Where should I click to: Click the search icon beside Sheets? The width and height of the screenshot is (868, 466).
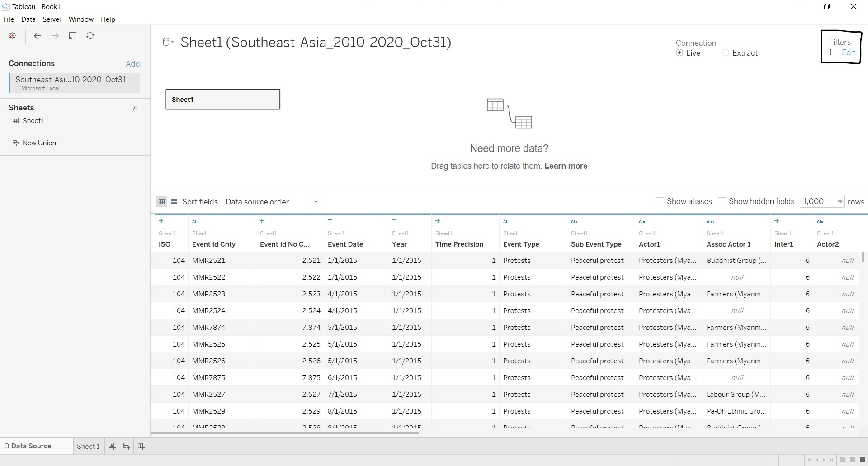click(x=135, y=108)
